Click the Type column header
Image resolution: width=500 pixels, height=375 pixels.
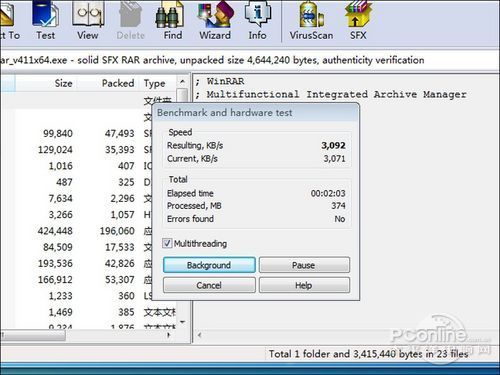tap(158, 83)
